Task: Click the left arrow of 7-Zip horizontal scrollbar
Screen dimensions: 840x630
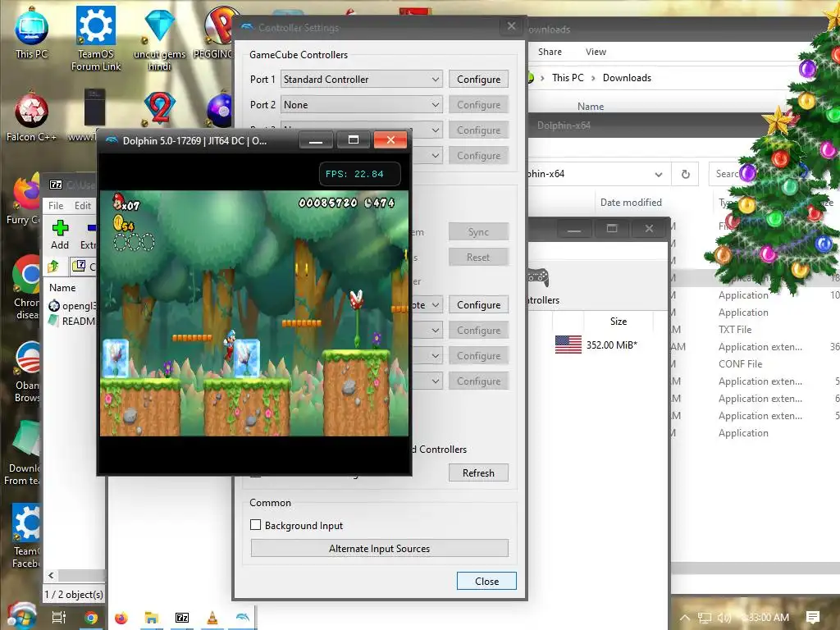Action: [x=51, y=576]
